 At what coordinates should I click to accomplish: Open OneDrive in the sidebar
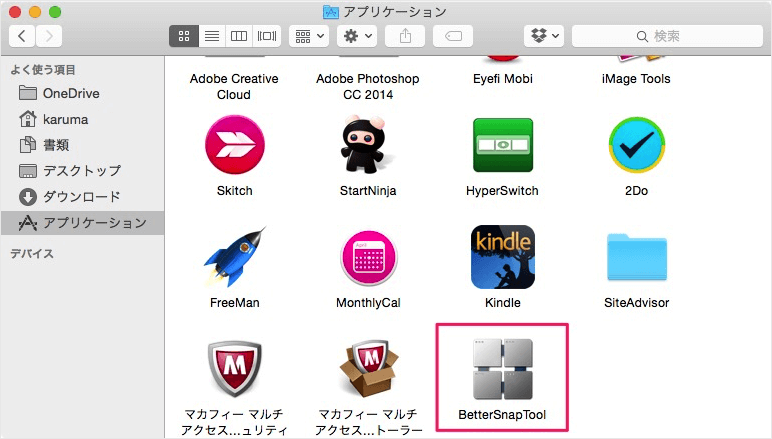coord(83,94)
